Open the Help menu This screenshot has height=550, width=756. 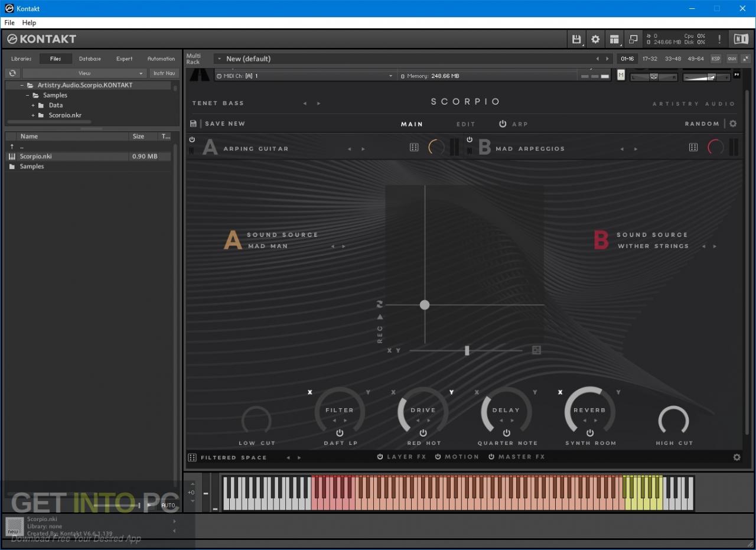tap(29, 22)
